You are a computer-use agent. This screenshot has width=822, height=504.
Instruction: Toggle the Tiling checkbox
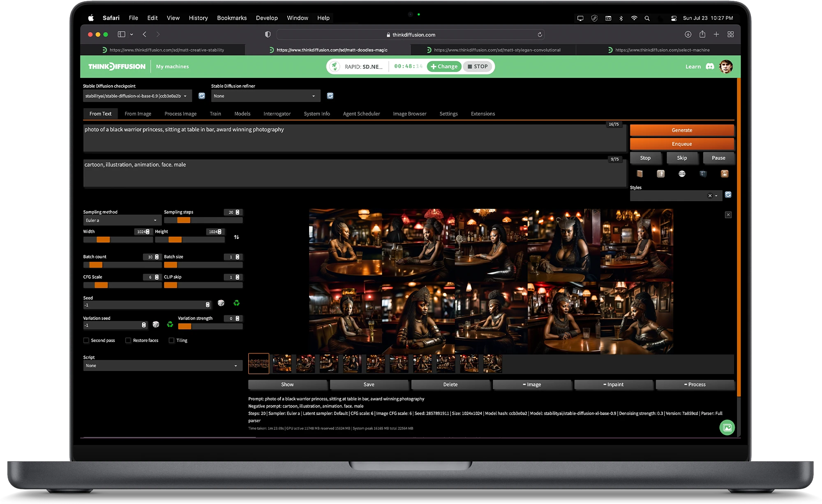pos(171,340)
